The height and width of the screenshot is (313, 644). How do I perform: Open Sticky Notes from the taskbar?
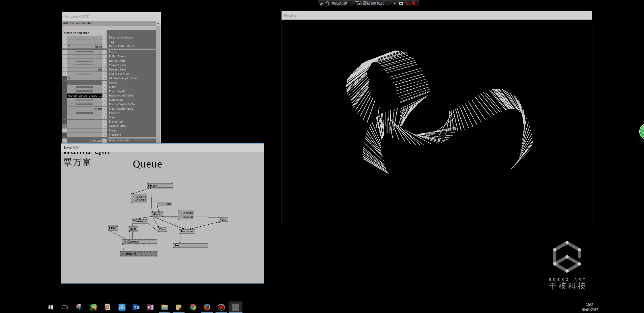(178, 307)
